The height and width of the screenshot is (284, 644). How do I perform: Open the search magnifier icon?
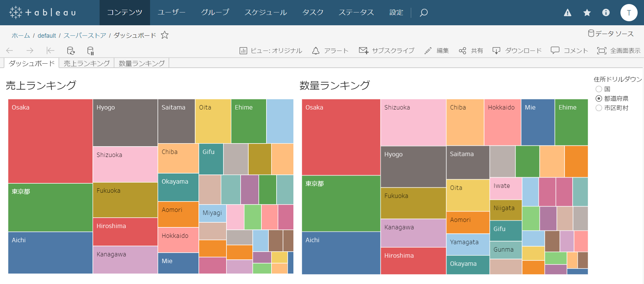[x=424, y=12]
